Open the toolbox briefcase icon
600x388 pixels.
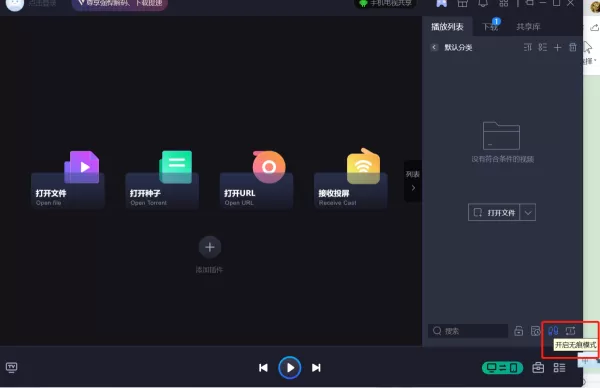538,368
